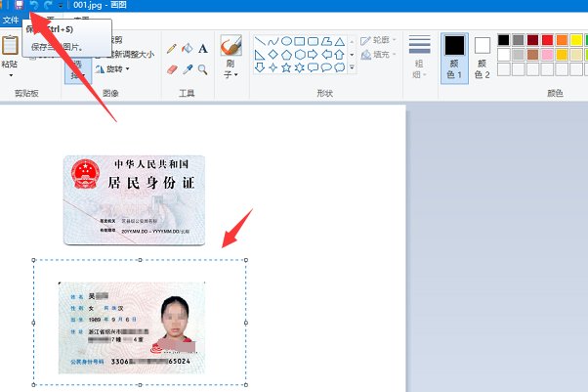The image size is (588, 392).
Task: Expand the full shapes gallery list
Action: [x=352, y=67]
